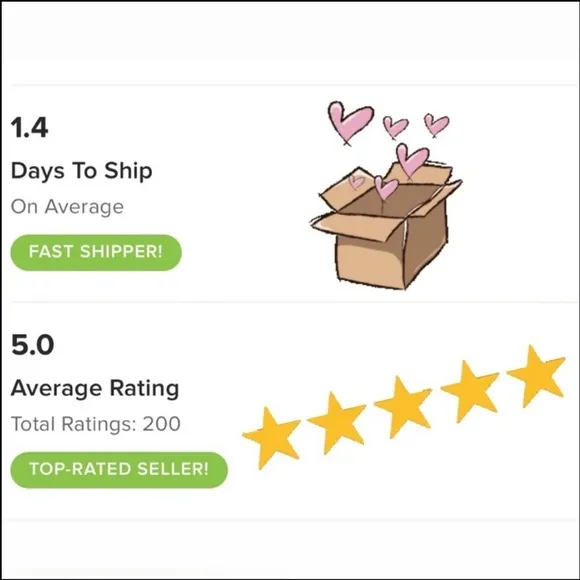The width and height of the screenshot is (580, 580).
Task: Click the On Average subtitle text
Action: click(67, 207)
